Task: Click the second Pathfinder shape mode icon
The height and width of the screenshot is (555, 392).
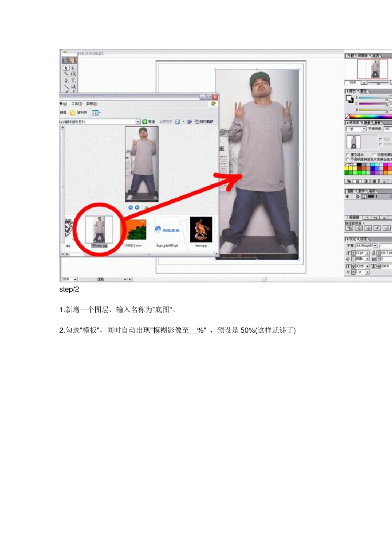Action: [359, 228]
